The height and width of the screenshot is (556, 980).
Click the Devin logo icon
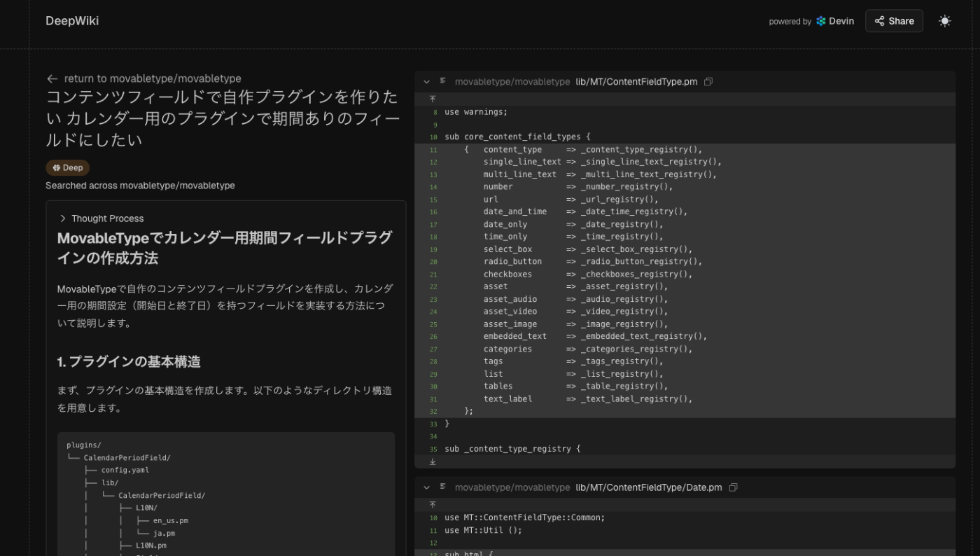pyautogui.click(x=821, y=21)
